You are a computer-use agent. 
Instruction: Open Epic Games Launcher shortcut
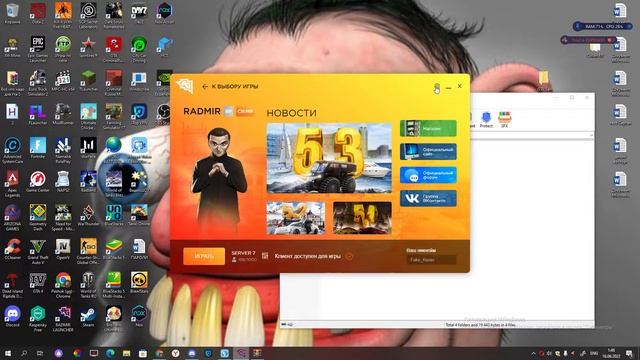click(38, 49)
